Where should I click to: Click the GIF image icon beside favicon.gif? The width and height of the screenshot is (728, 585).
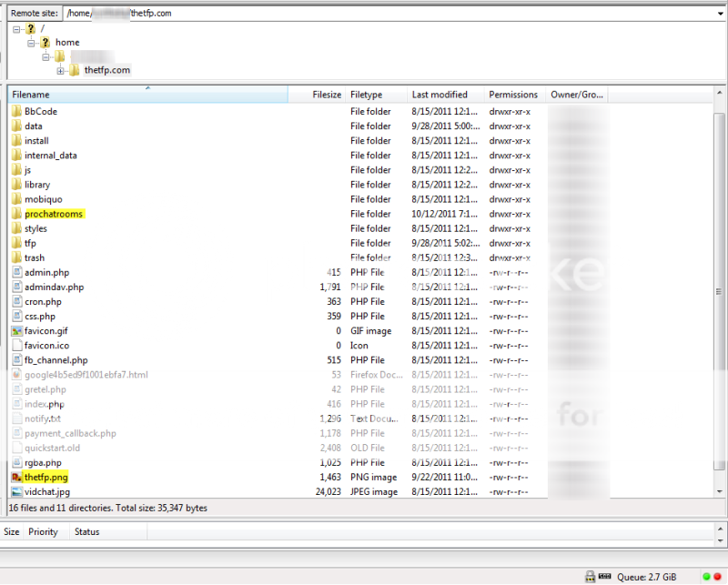coord(15,330)
